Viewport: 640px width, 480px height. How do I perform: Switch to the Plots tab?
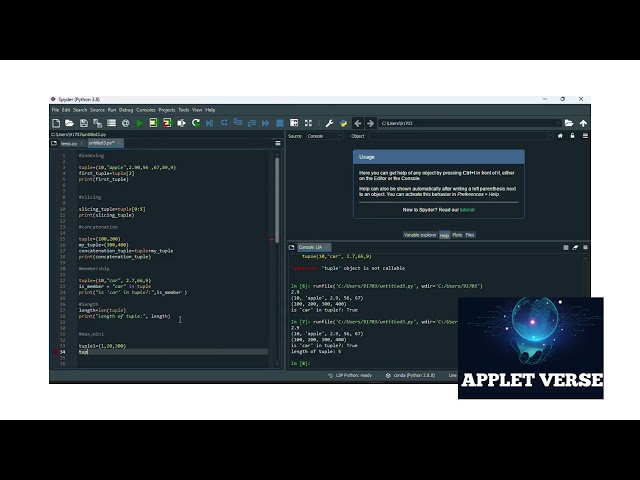457,235
